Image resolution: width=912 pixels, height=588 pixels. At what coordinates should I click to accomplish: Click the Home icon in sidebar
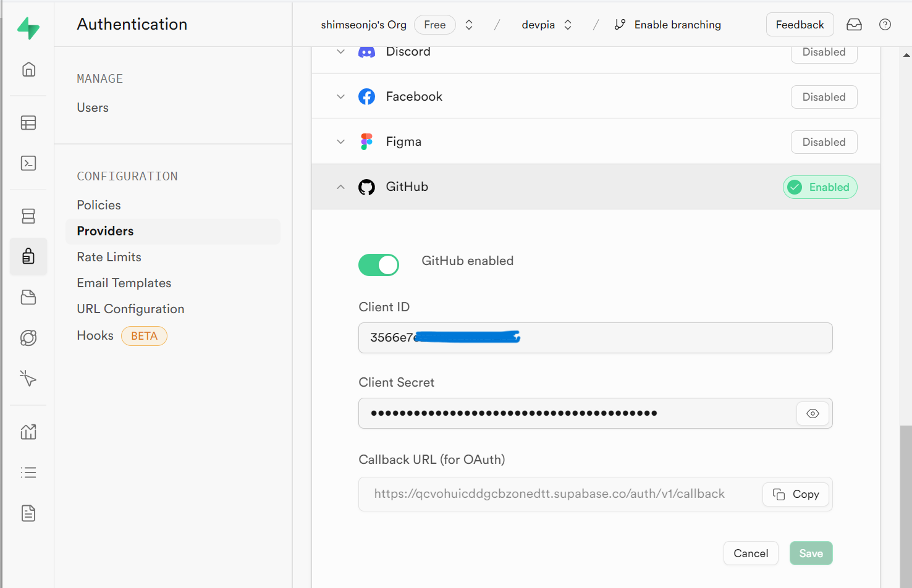[x=28, y=69]
